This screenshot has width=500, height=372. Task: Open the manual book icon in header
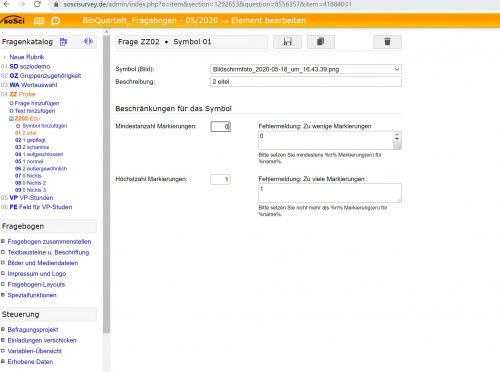coord(39,21)
